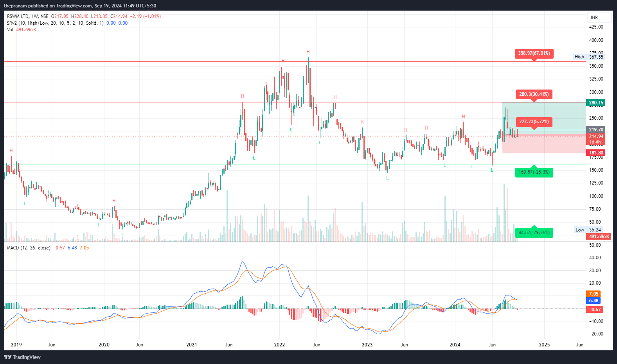Click the 227.23(5.72%) resistance label
The height and width of the screenshot is (364, 617).
(x=534, y=122)
